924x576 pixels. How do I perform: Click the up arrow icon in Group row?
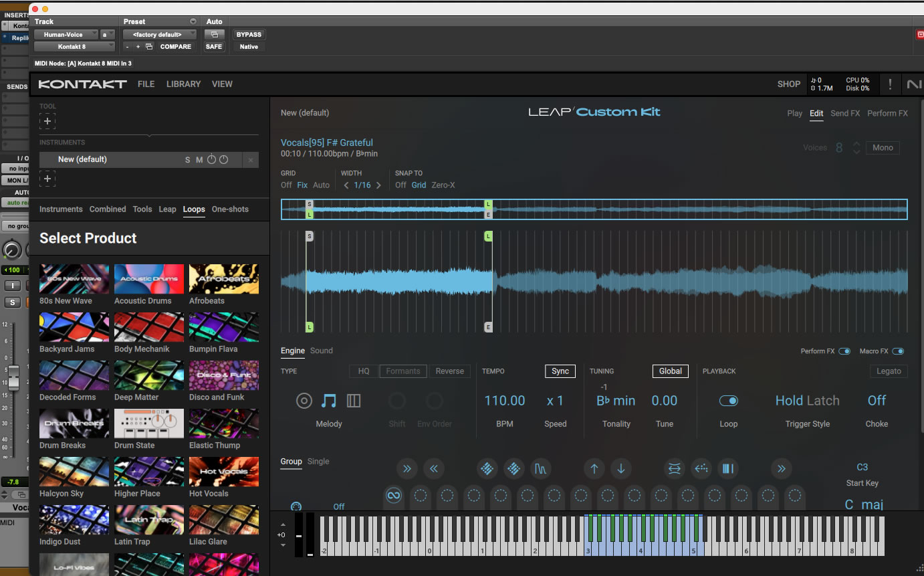pos(594,469)
